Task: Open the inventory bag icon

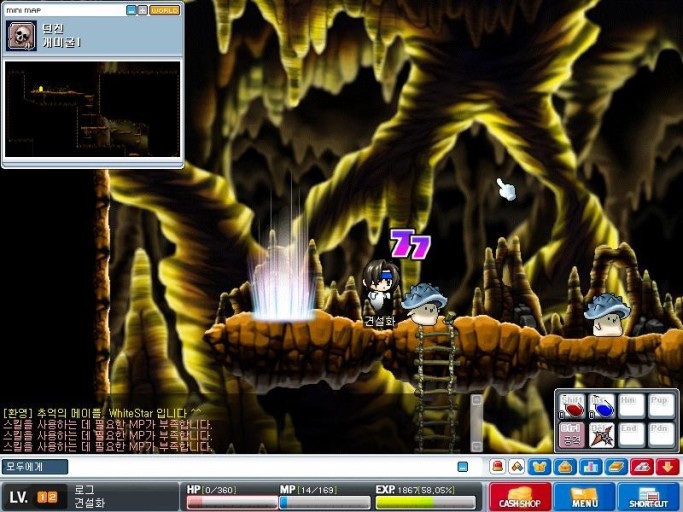Action: (x=565, y=467)
